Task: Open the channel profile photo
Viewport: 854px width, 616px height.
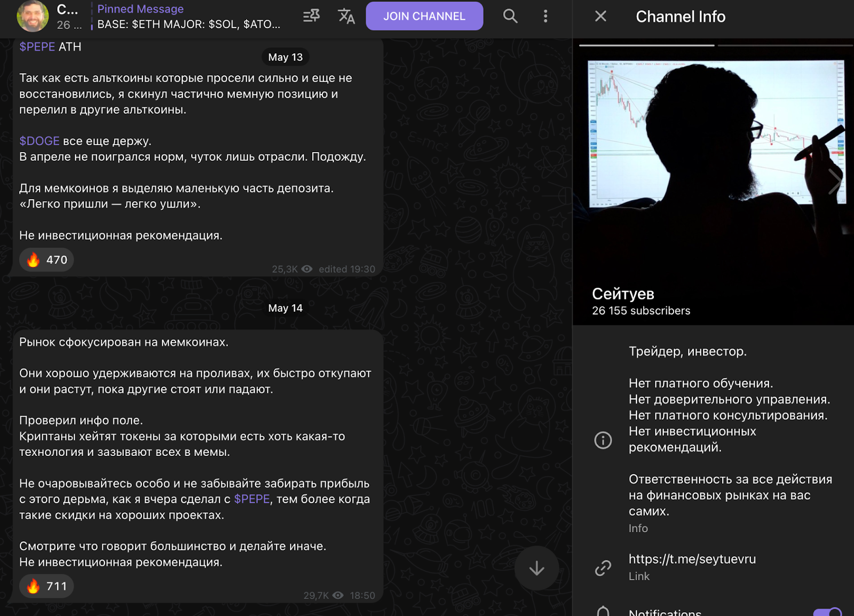Action: [x=713, y=181]
